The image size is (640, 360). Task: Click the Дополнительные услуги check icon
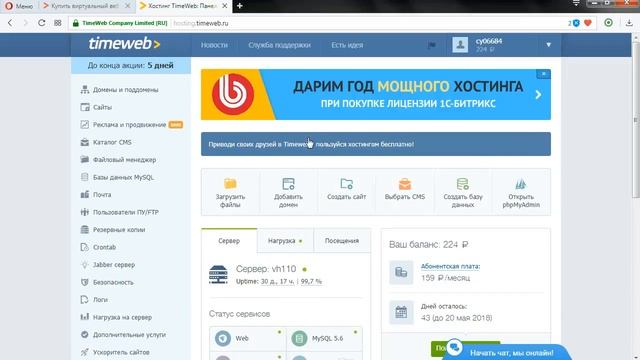pyautogui.click(x=84, y=335)
